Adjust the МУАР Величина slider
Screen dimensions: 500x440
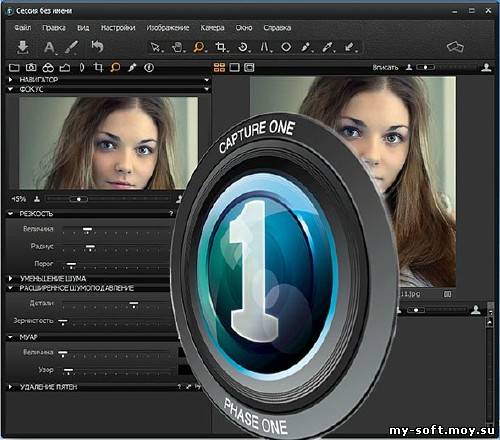63,353
